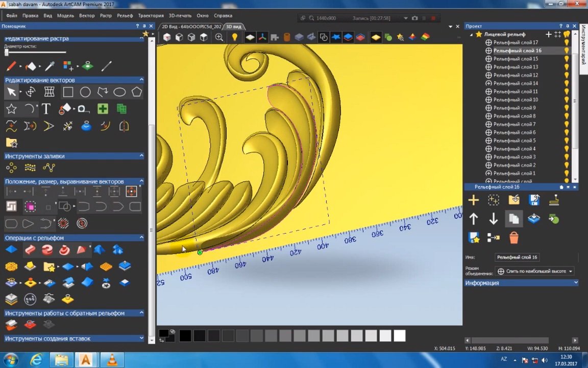Open VLC from the Windows taskbar

click(112, 360)
